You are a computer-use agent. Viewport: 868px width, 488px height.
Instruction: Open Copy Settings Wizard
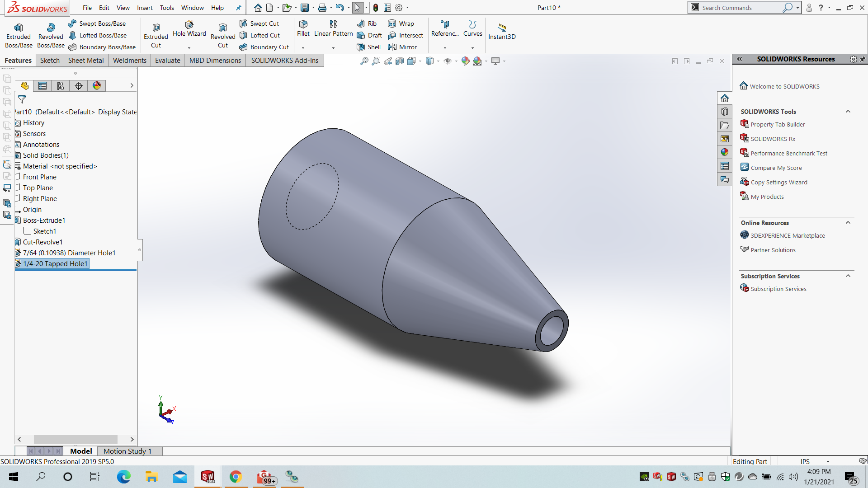pyautogui.click(x=779, y=182)
